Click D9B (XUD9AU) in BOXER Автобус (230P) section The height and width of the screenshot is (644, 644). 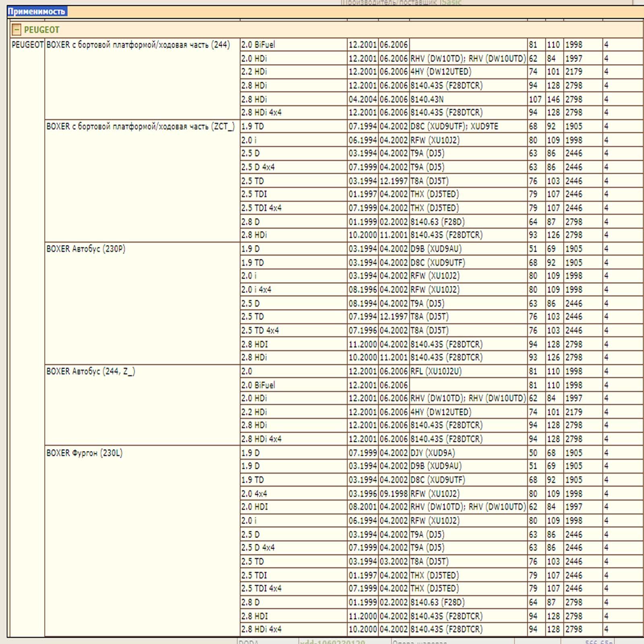tap(469, 249)
